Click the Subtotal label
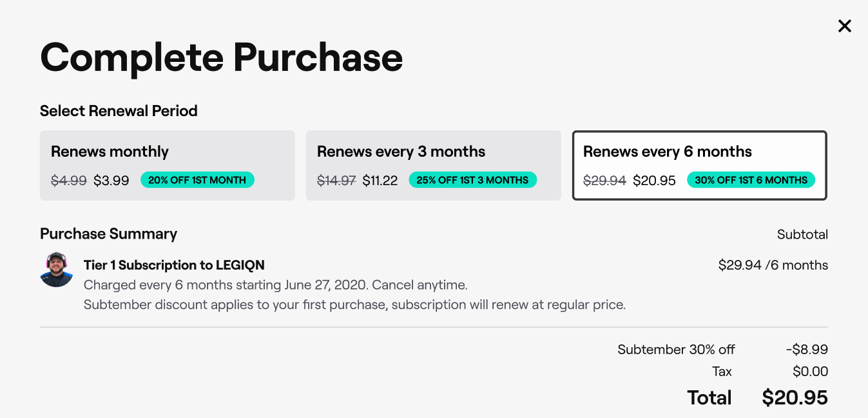This screenshot has height=418, width=868. (802, 234)
